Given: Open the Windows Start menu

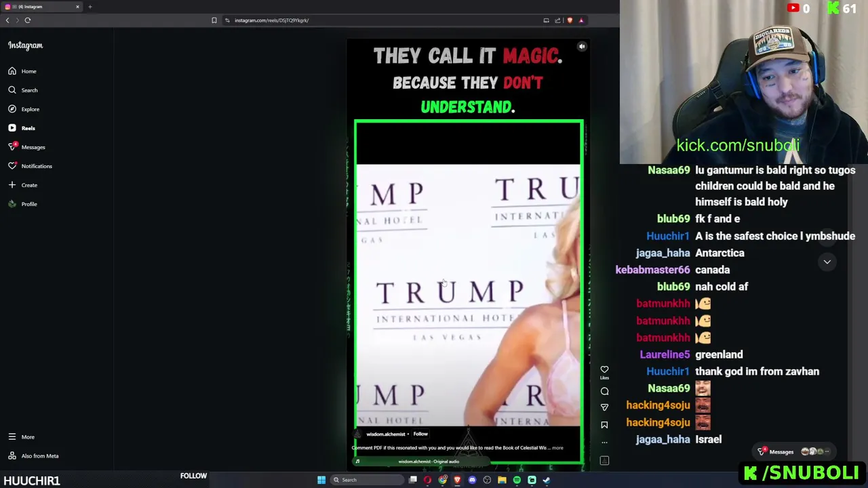Looking at the screenshot, I should tap(321, 480).
